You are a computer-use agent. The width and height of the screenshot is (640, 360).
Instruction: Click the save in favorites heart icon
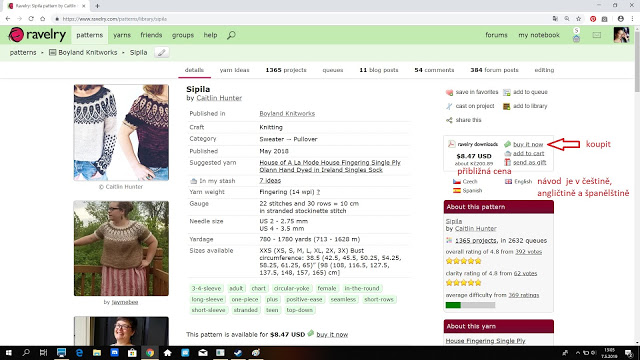point(449,92)
